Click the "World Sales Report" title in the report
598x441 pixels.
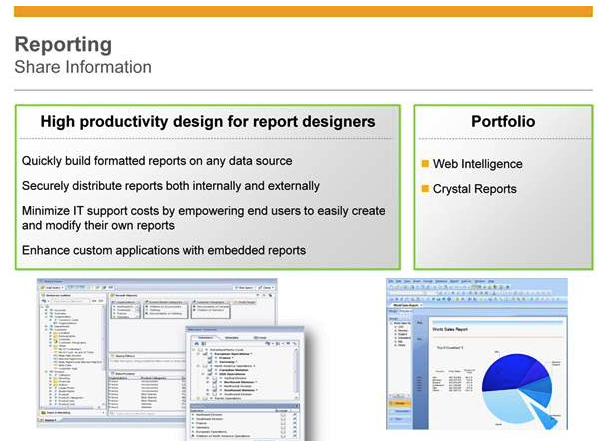coord(450,329)
